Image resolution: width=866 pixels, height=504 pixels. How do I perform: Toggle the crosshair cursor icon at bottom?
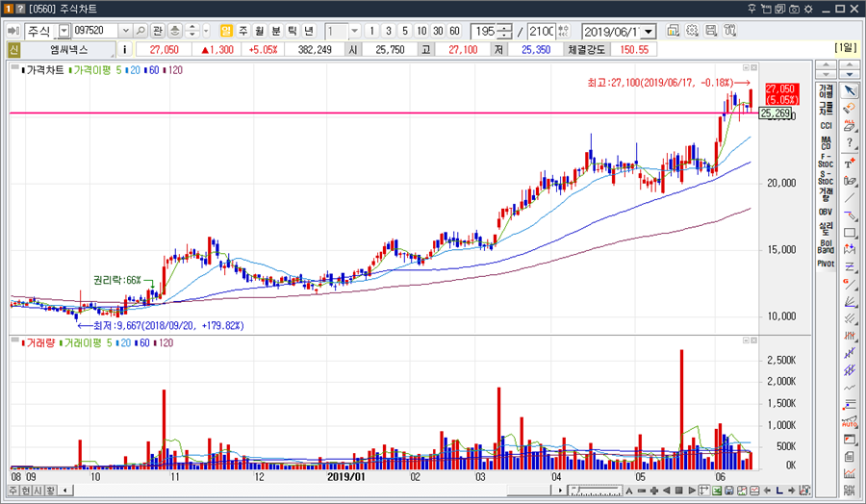704,491
